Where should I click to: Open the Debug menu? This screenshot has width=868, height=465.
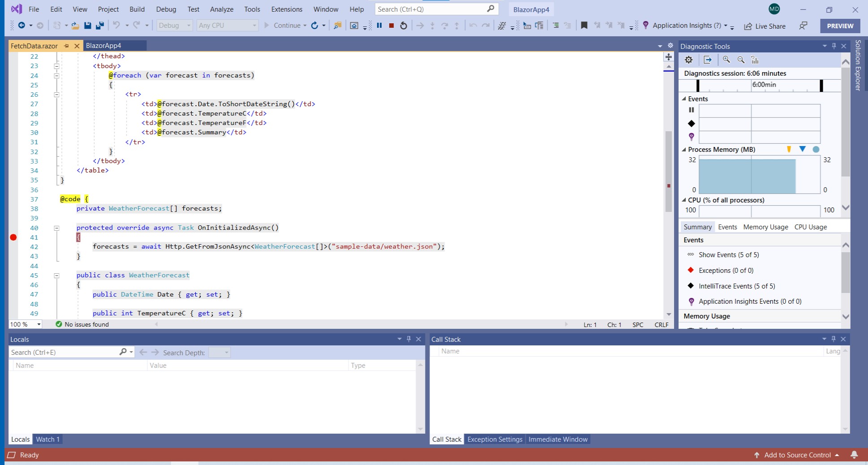tap(166, 9)
